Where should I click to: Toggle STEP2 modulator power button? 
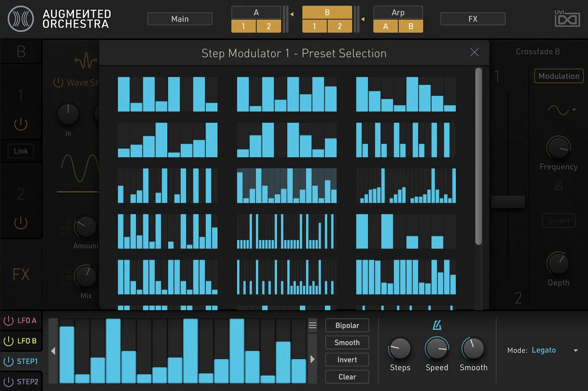click(x=8, y=381)
